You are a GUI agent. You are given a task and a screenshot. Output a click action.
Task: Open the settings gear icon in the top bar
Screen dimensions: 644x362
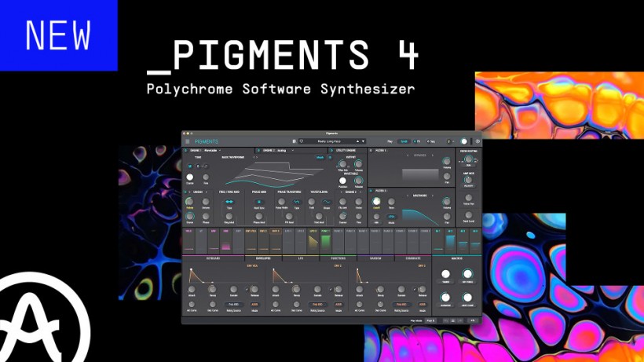tap(477, 141)
